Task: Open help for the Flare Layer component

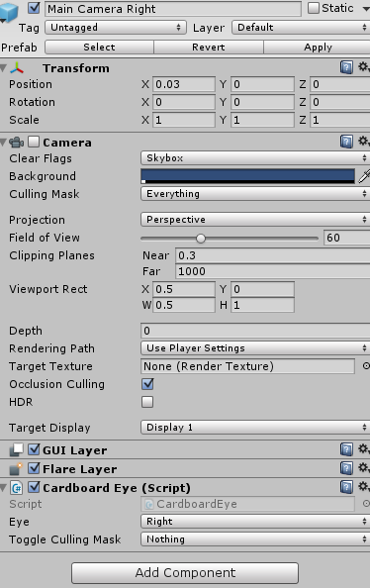Action: [346, 468]
